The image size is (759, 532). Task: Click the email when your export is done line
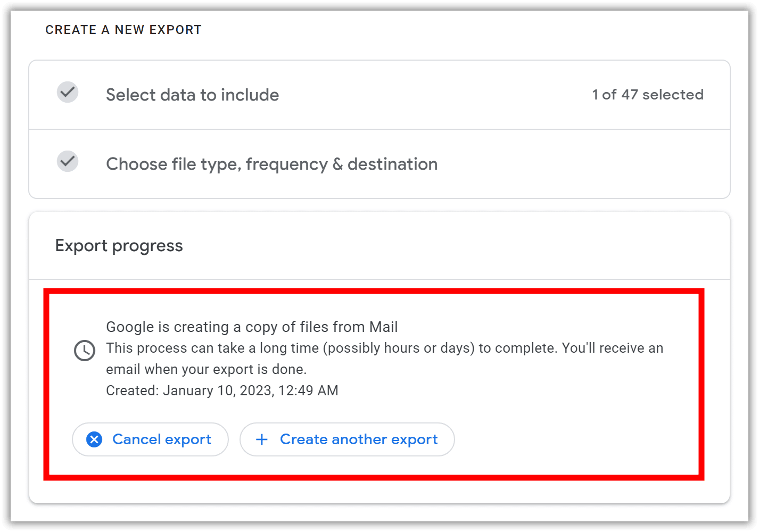(x=207, y=369)
